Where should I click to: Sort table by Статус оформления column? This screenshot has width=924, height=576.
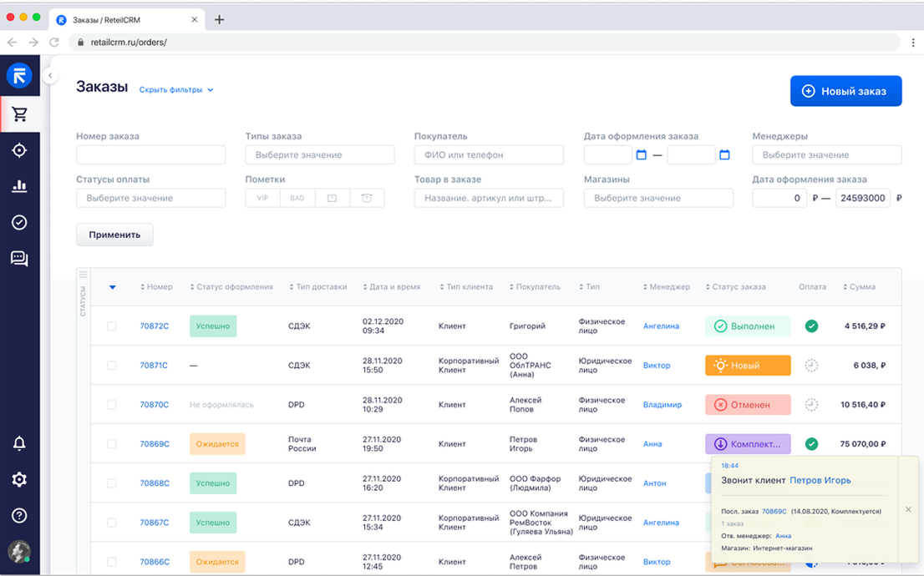pos(231,287)
